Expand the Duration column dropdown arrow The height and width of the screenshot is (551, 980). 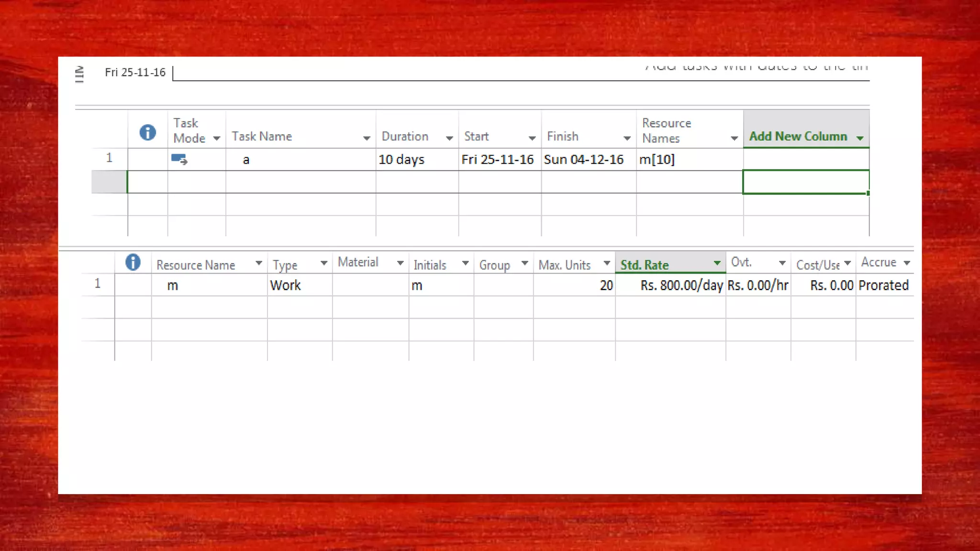point(449,138)
